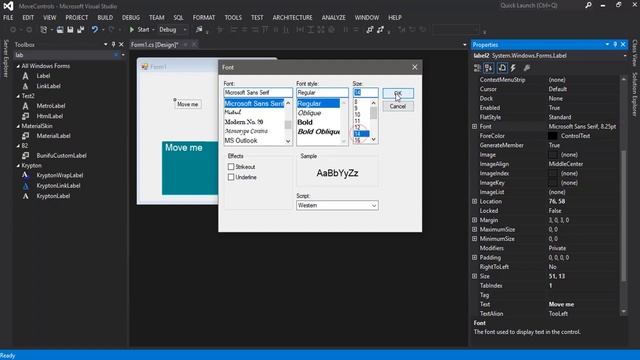
Task: Collapse the Test2 toolbox group
Action: (x=18, y=96)
